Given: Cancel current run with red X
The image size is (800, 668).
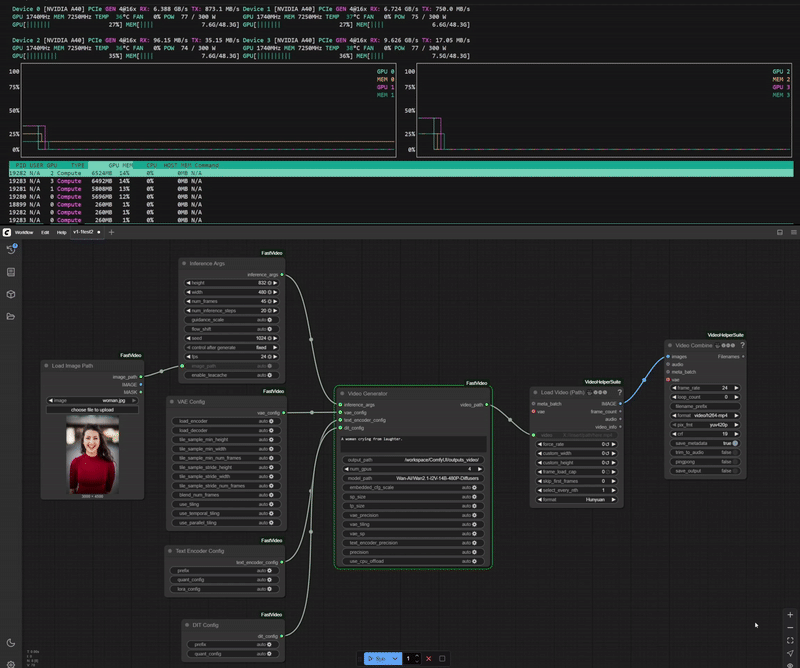Looking at the screenshot, I should 429,658.
